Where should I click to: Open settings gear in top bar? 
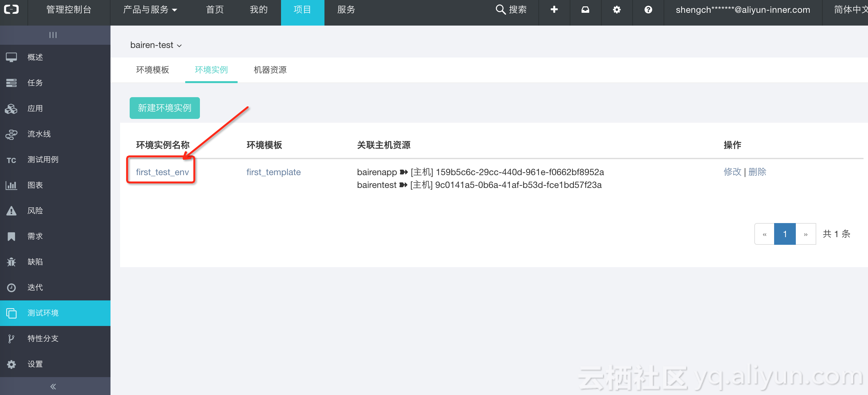[x=617, y=10]
